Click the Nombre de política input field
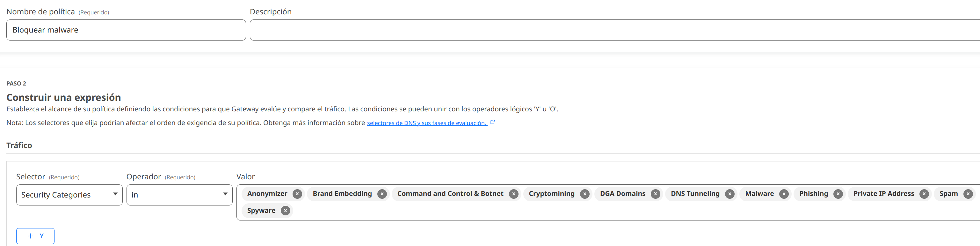 point(126,30)
